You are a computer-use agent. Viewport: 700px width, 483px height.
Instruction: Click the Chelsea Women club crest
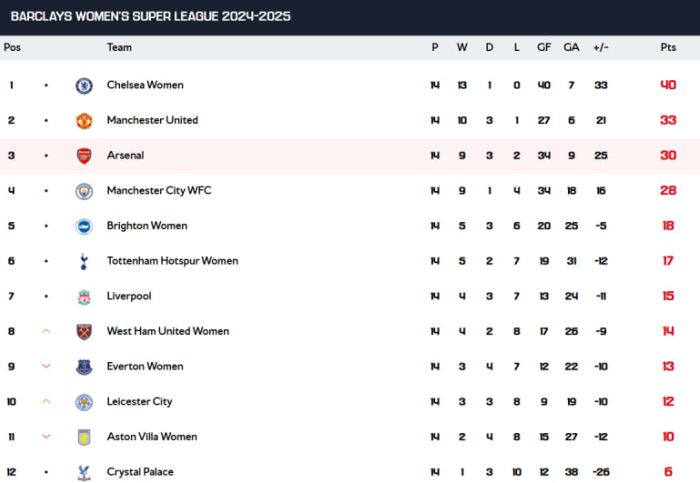pyautogui.click(x=84, y=85)
